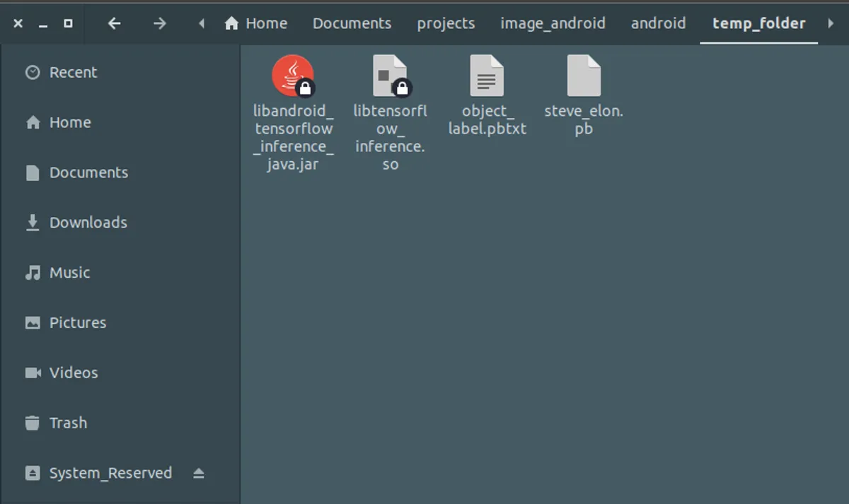The width and height of the screenshot is (849, 504).
Task: Open the System_Reserved drive
Action: click(110, 474)
